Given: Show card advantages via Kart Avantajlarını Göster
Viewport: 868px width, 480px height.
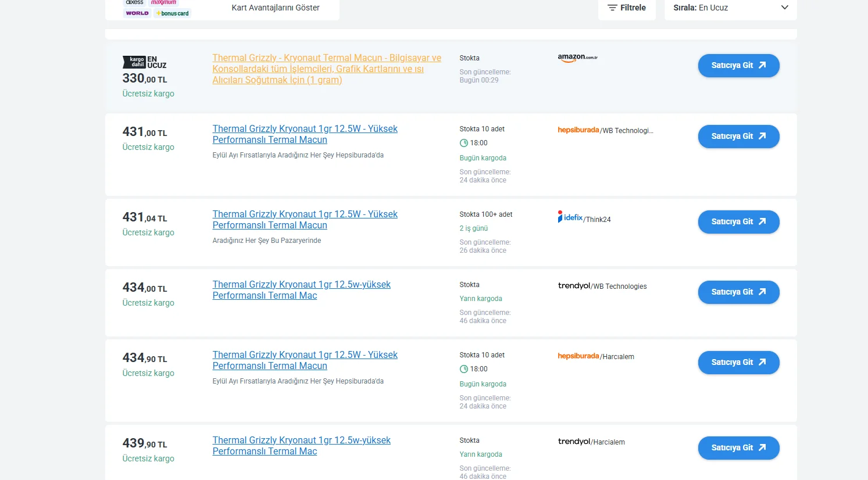Looking at the screenshot, I should point(276,8).
